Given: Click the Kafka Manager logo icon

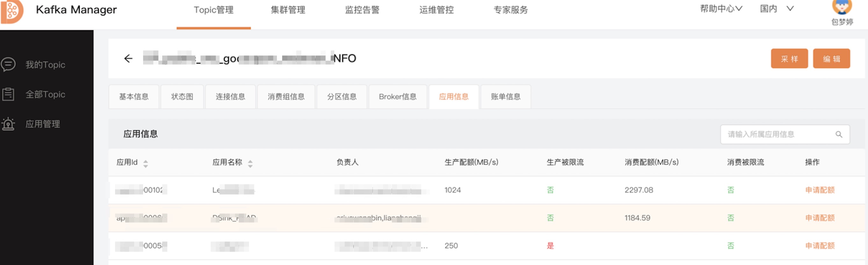Looking at the screenshot, I should coord(12,11).
